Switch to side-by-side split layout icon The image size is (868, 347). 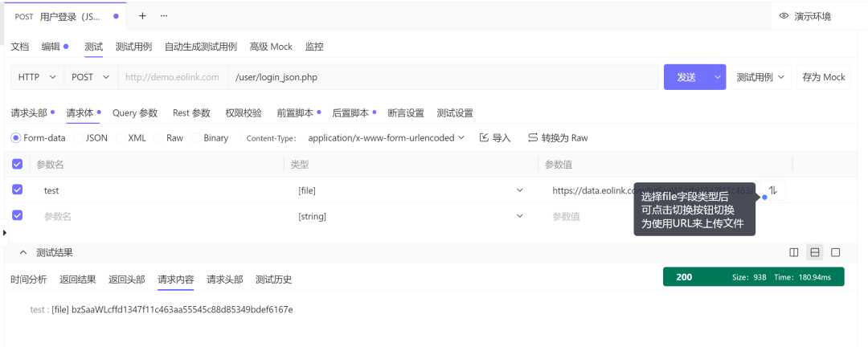pyautogui.click(x=794, y=252)
